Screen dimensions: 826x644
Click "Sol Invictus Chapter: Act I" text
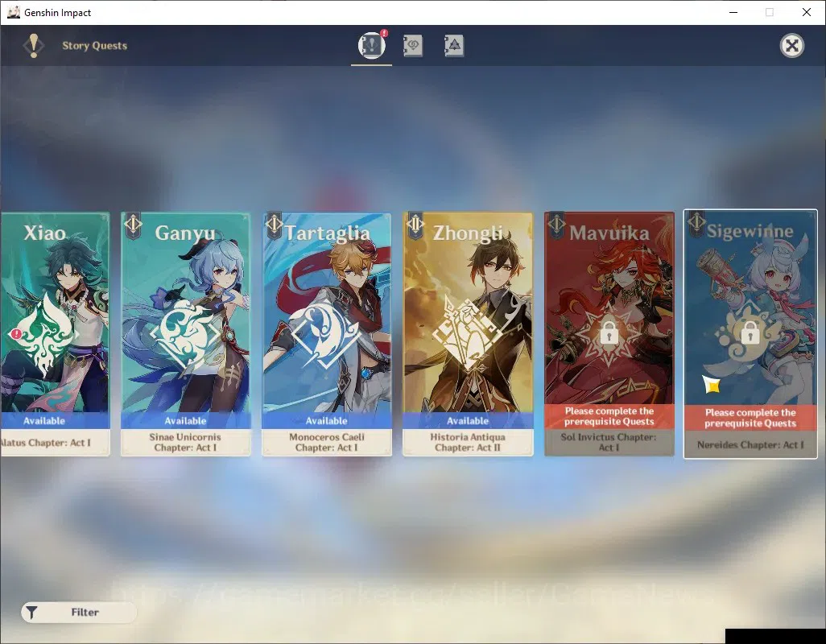[609, 442]
